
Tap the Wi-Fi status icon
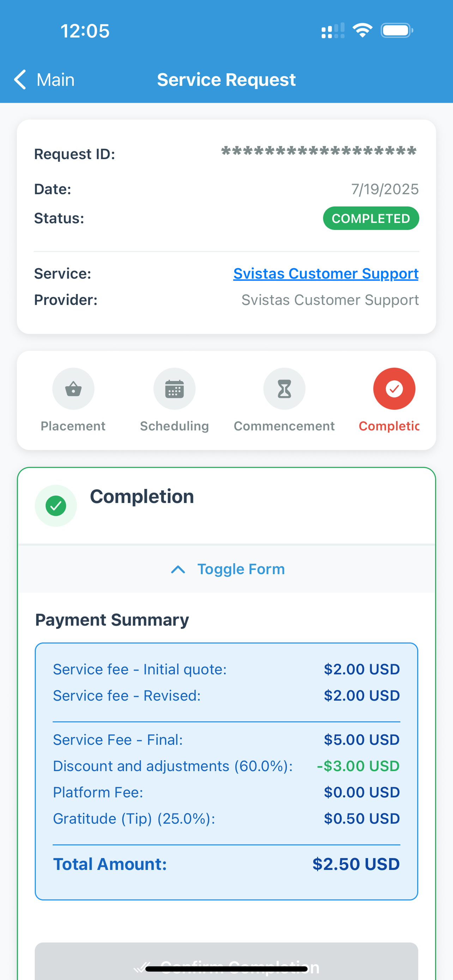tap(362, 30)
